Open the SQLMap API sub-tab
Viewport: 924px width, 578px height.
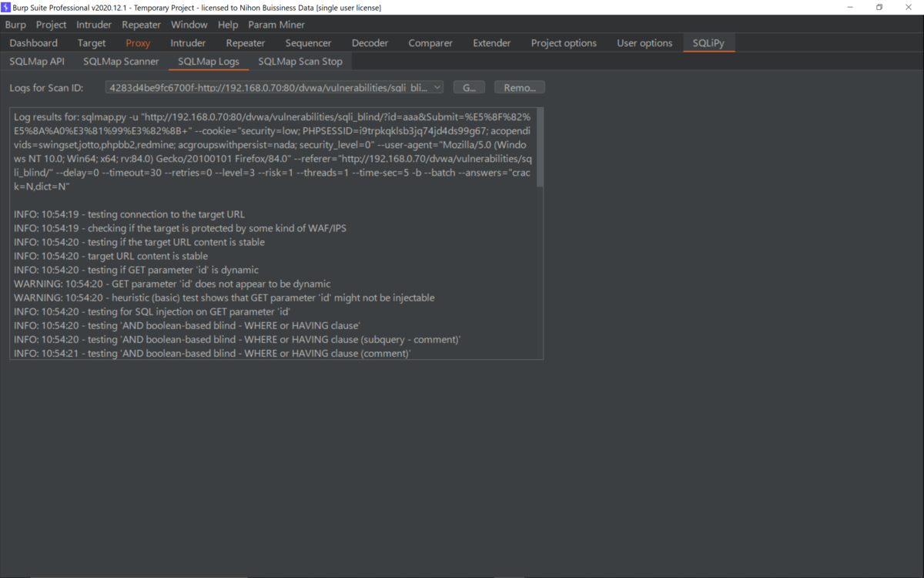[x=37, y=62]
